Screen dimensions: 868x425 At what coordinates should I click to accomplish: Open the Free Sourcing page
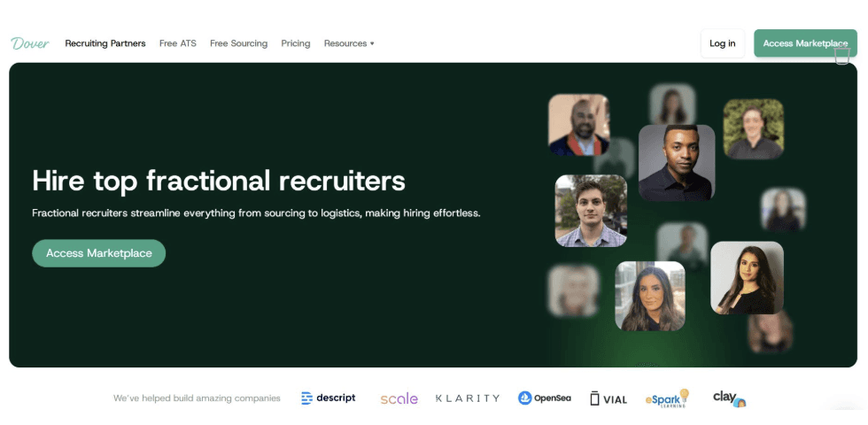pyautogui.click(x=238, y=43)
